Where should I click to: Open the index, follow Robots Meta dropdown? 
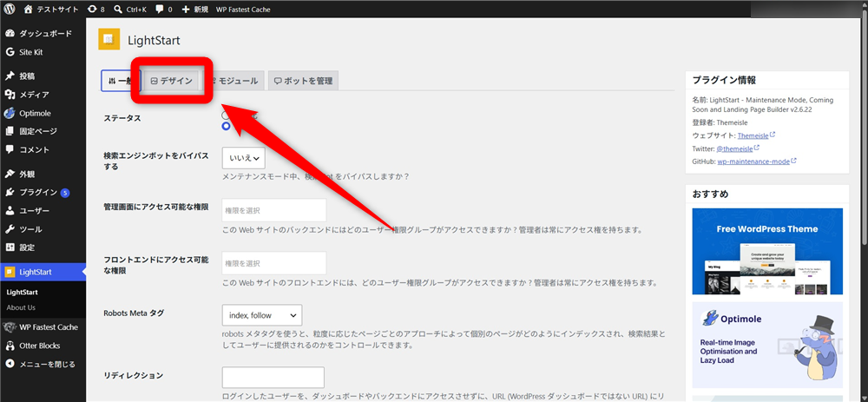coord(262,315)
